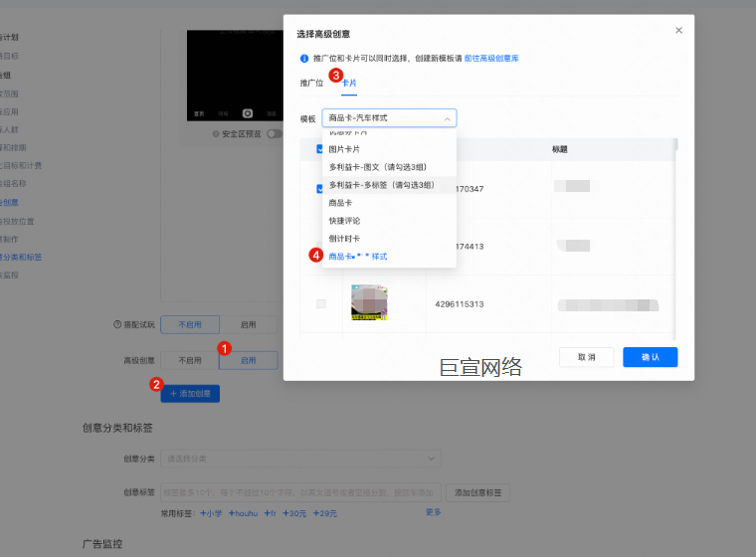Click the camera icon in the phone preview
This screenshot has width=756, height=557.
pos(248,113)
